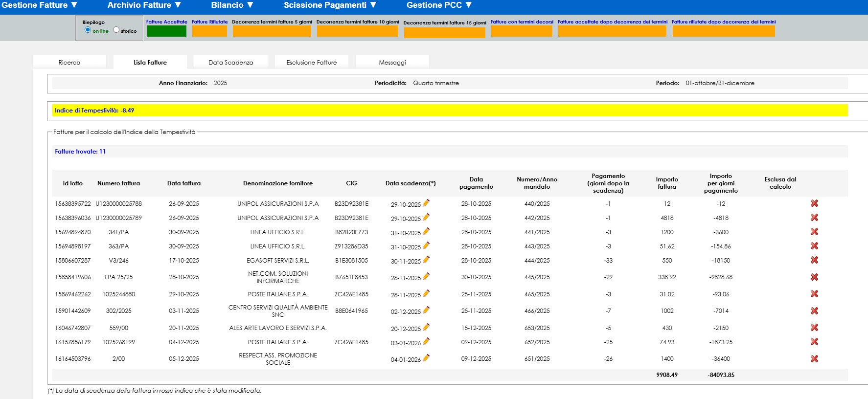Edit due date for invoice FPA 25/25

coord(426,276)
